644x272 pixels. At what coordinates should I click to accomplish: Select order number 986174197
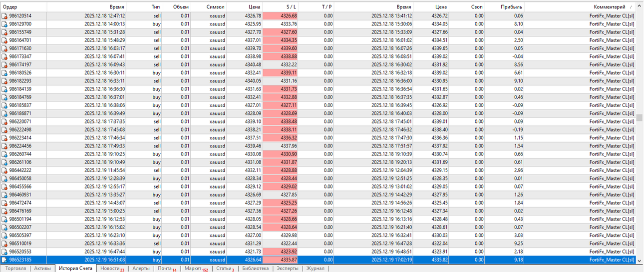pos(20,64)
